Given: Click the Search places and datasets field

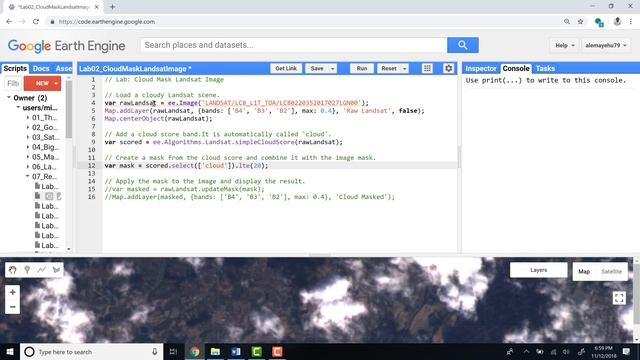Looking at the screenshot, I should click(293, 45).
